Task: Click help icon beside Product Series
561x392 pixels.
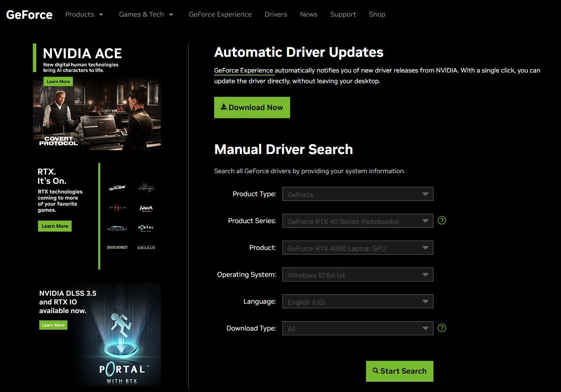Action: tap(442, 221)
